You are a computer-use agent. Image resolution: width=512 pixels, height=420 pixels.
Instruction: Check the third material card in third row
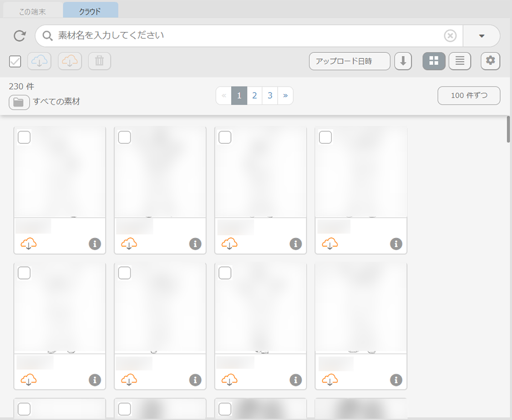click(225, 409)
